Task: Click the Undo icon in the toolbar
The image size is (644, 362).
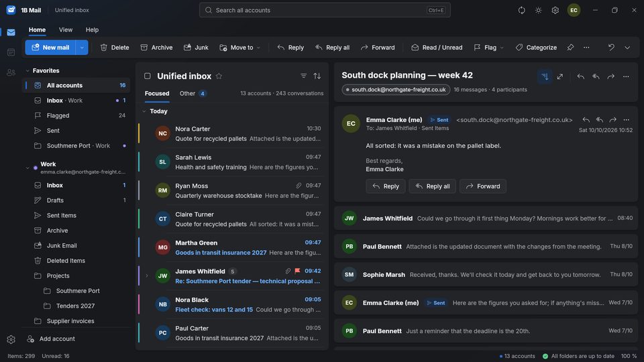Action: point(611,48)
